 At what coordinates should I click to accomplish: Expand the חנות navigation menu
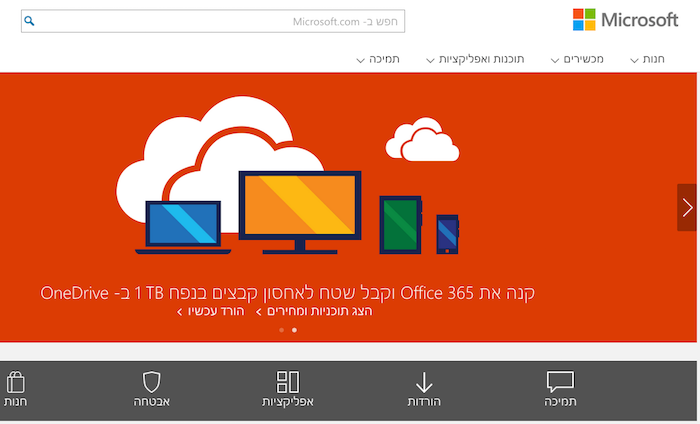pyautogui.click(x=647, y=59)
